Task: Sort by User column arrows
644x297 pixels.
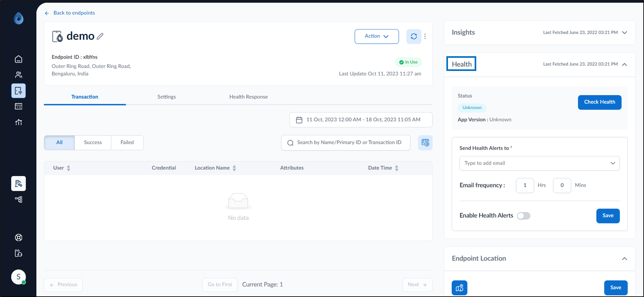Action: [x=68, y=168]
